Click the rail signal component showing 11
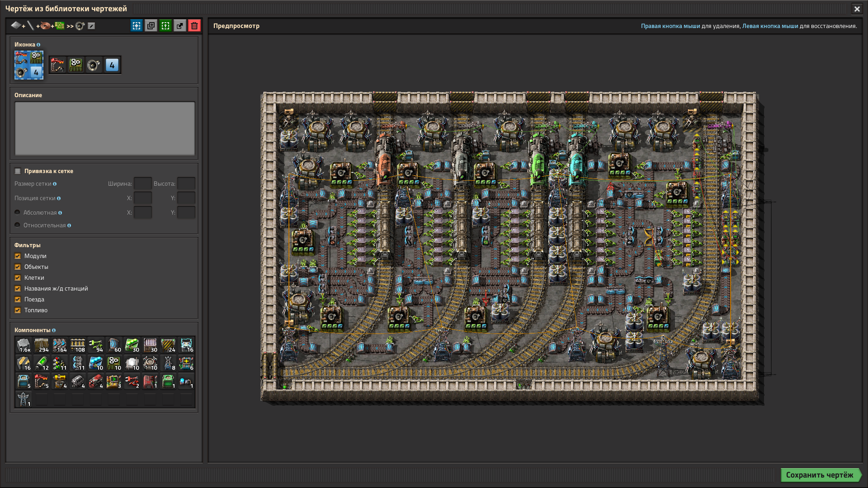The width and height of the screenshot is (868, 488). click(x=60, y=363)
